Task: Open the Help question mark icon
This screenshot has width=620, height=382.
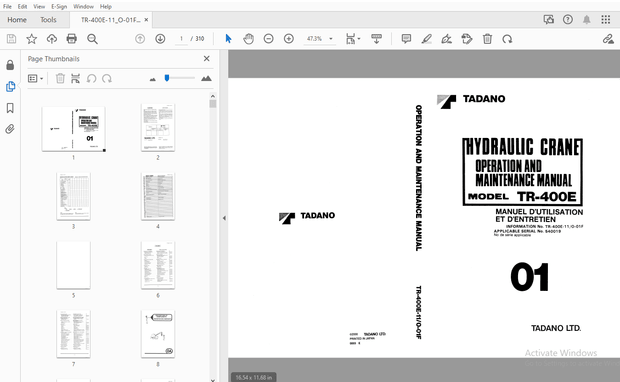Action: (568, 20)
